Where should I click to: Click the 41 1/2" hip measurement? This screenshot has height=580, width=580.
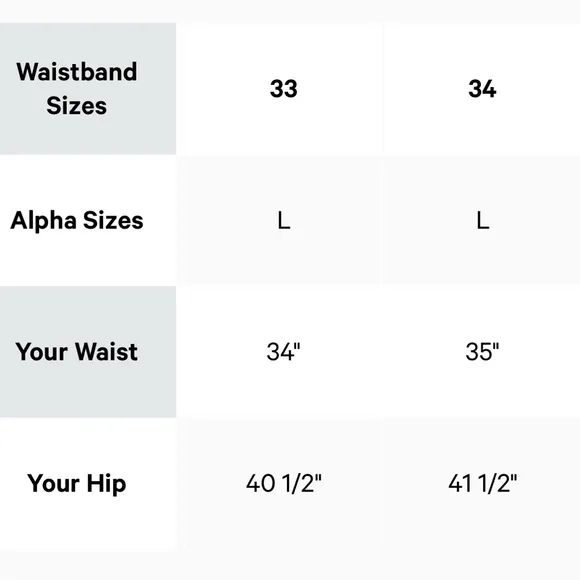tap(482, 483)
